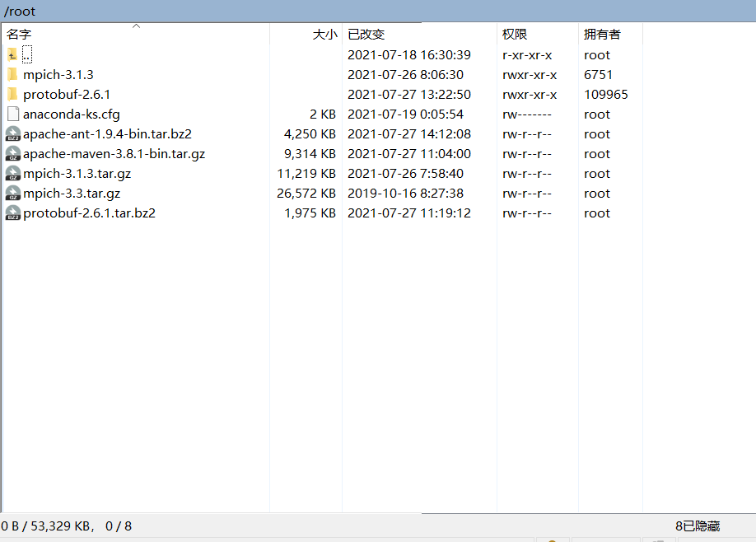Viewport: 756px width, 542px height.
Task: Click the date 2021-07-19 0:05:54
Action: (x=405, y=114)
